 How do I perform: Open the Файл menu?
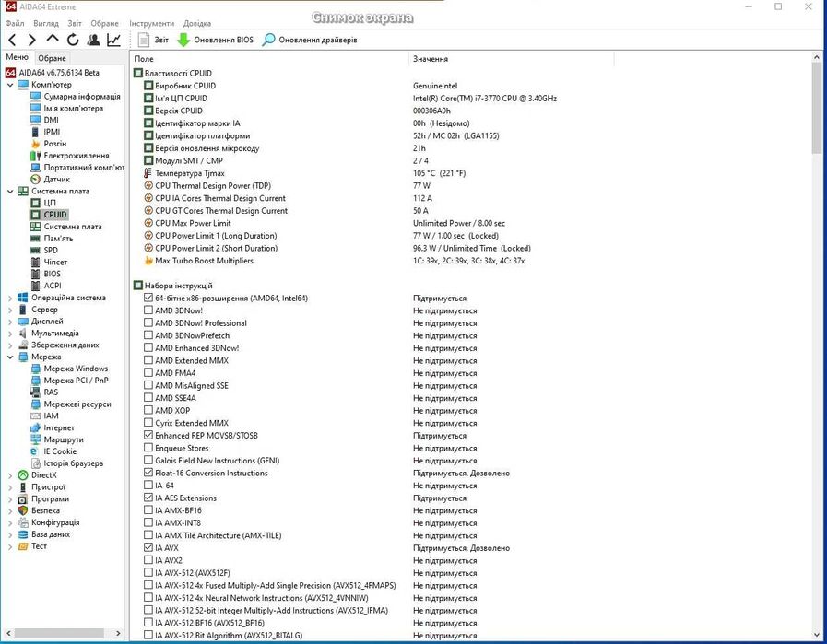pyautogui.click(x=15, y=23)
